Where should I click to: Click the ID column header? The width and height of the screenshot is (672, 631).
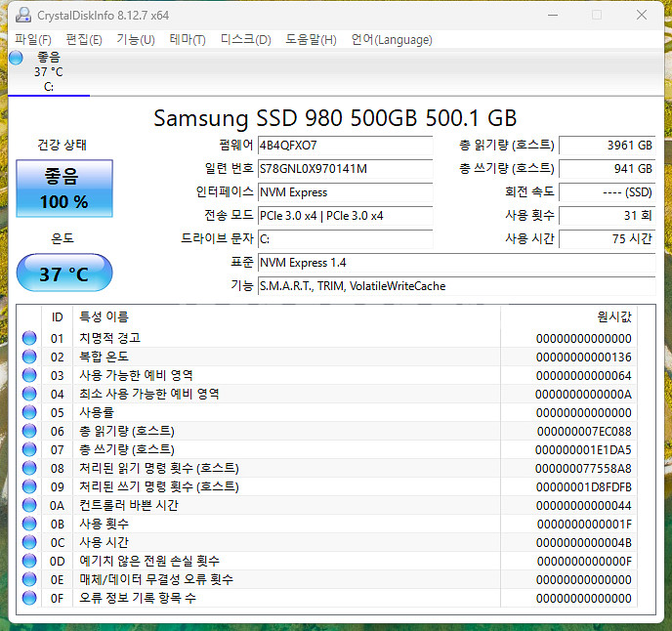(x=57, y=317)
